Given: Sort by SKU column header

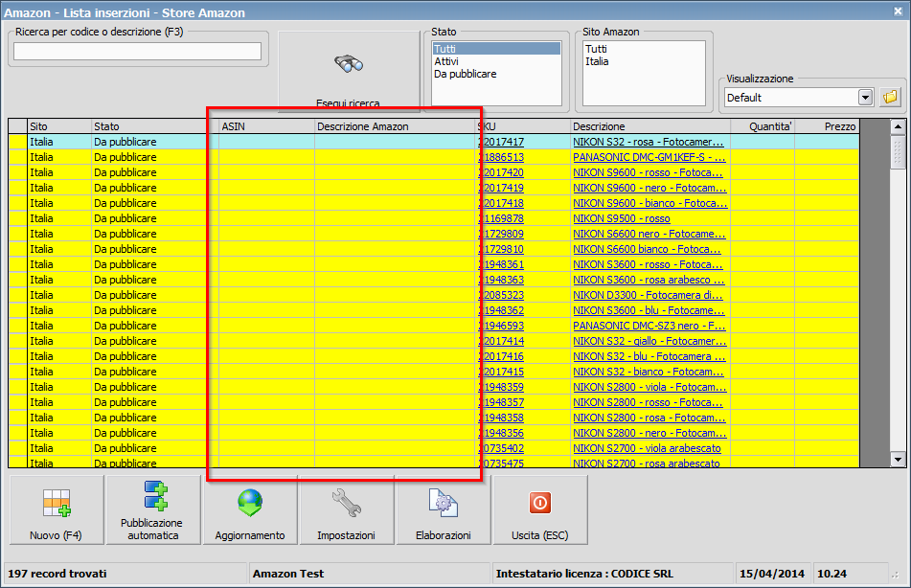Looking at the screenshot, I should [523, 126].
